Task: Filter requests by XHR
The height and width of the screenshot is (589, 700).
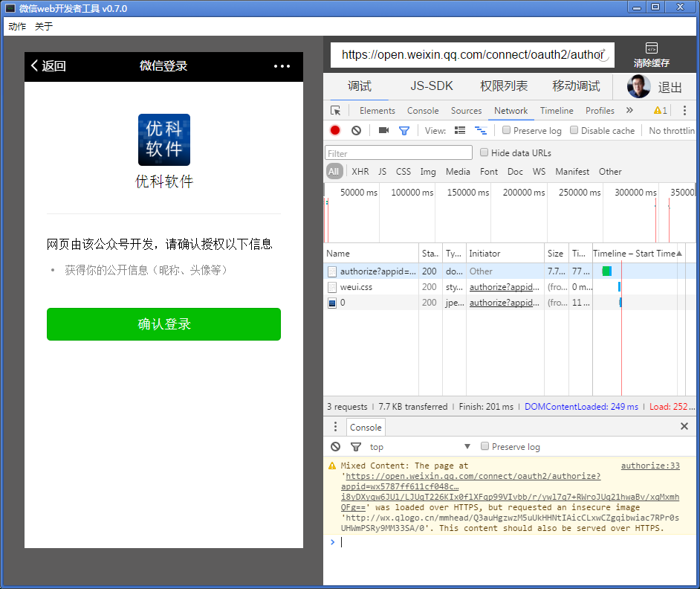Action: pyautogui.click(x=360, y=172)
